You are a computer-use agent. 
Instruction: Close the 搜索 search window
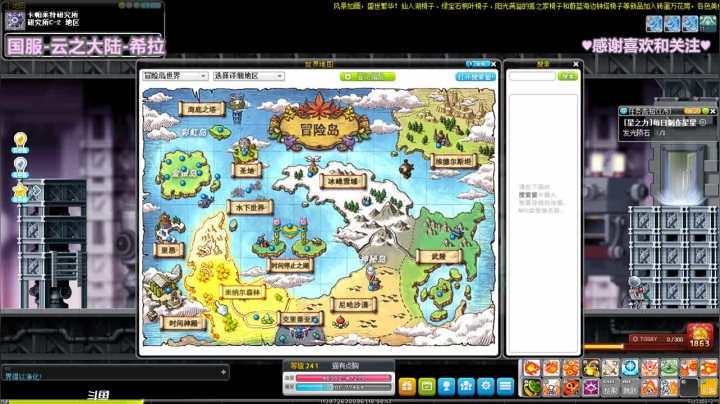pos(576,64)
